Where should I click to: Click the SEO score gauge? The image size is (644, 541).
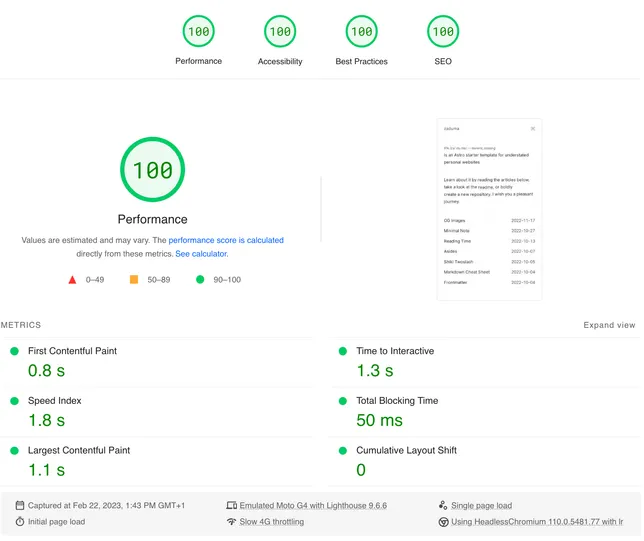442,32
